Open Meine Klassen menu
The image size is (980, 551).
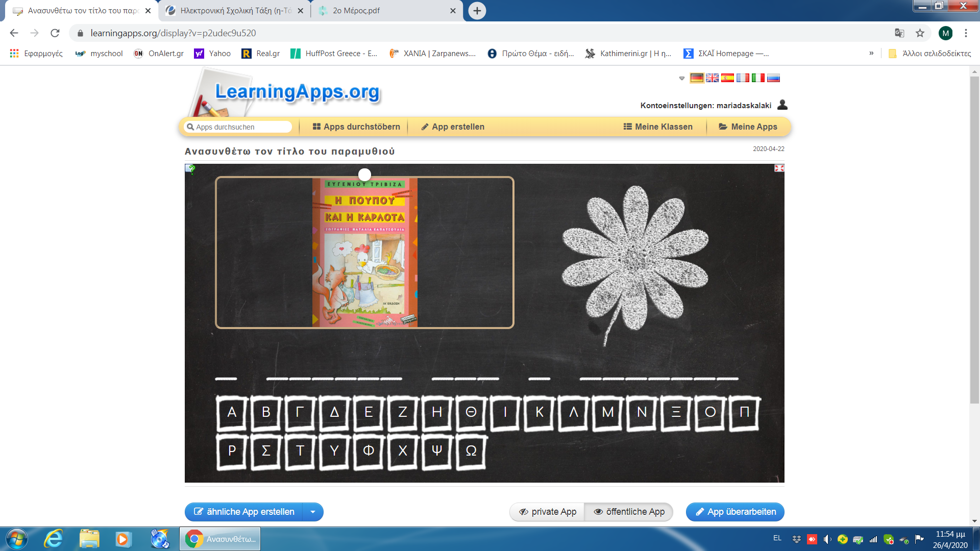coord(658,127)
